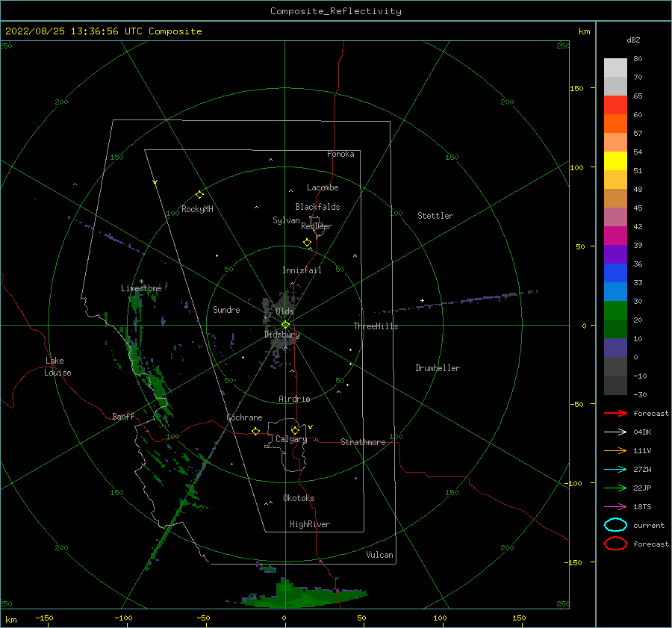Click the -150 tick on bottom axis

pyautogui.click(x=44, y=618)
